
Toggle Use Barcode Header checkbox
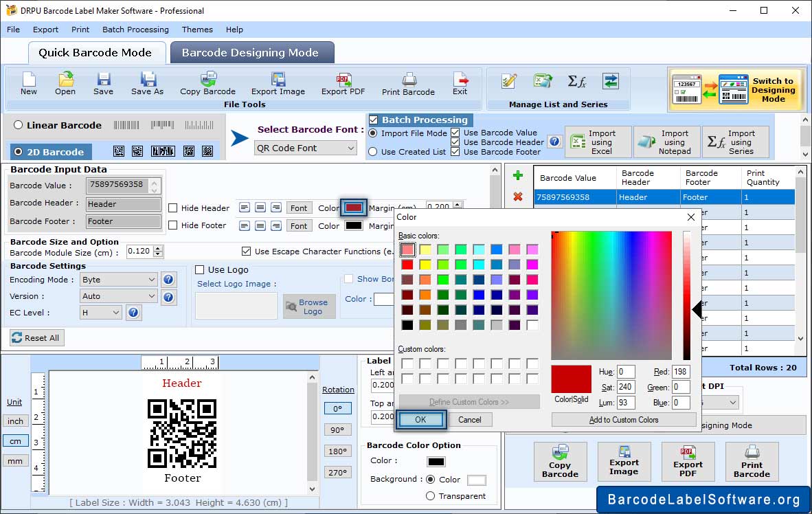point(455,142)
